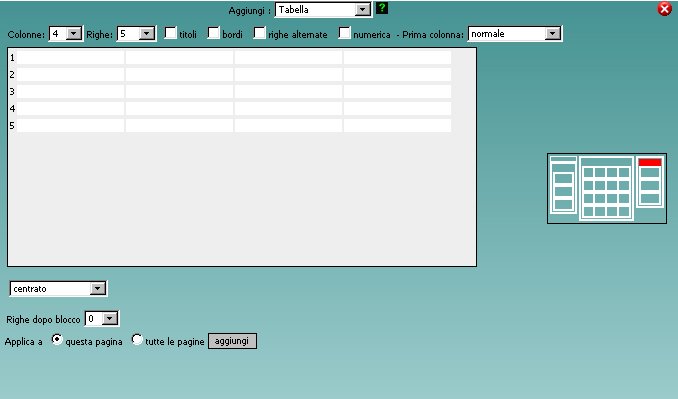
Task: Click the green question mark help icon
Action: point(382,8)
